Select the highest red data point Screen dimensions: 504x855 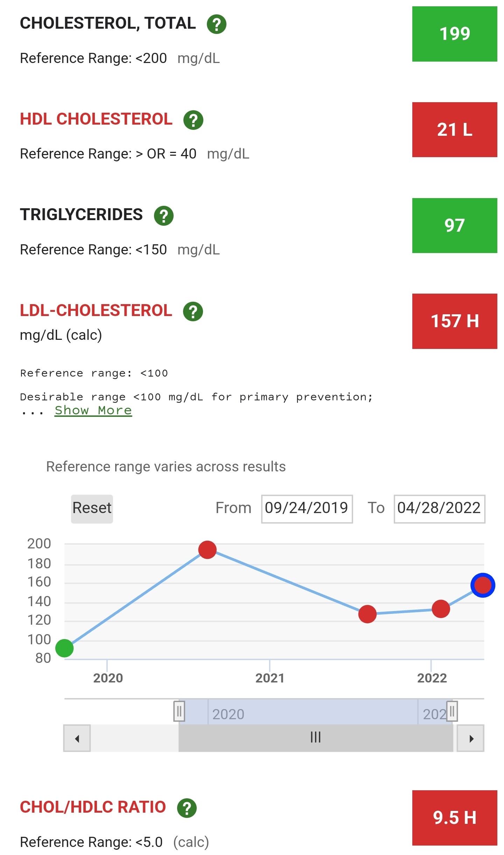pos(207,549)
